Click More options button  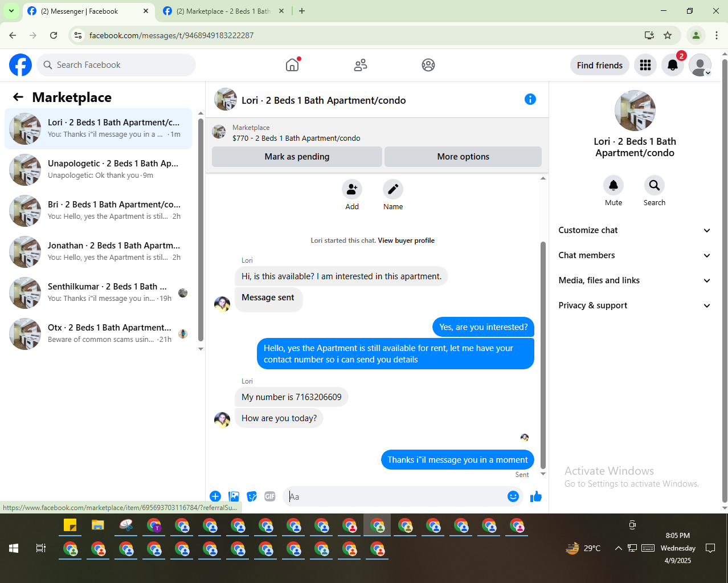463,157
